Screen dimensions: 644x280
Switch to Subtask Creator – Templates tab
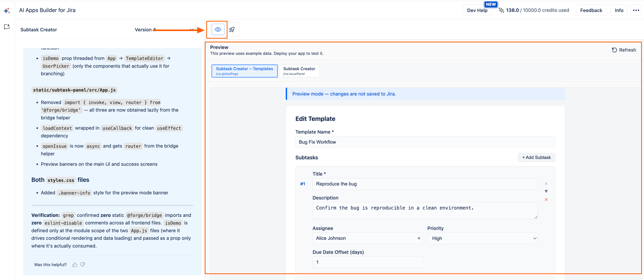point(245,71)
